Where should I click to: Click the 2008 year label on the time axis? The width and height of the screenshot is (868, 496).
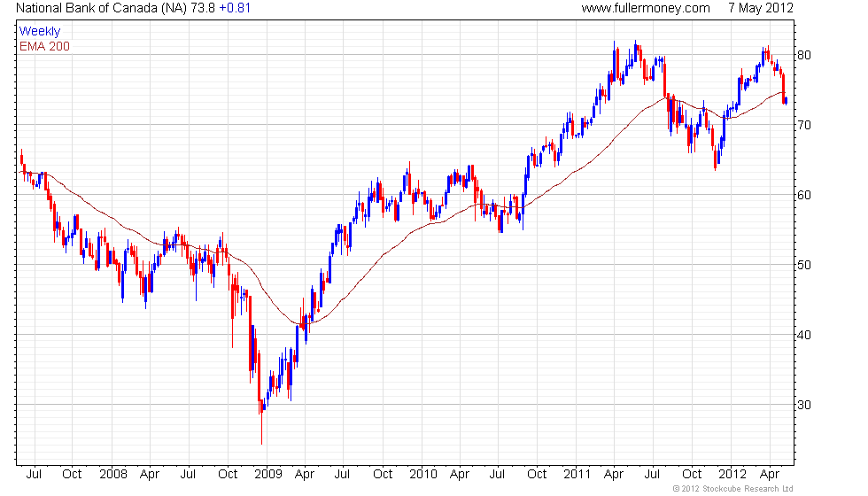(x=113, y=475)
